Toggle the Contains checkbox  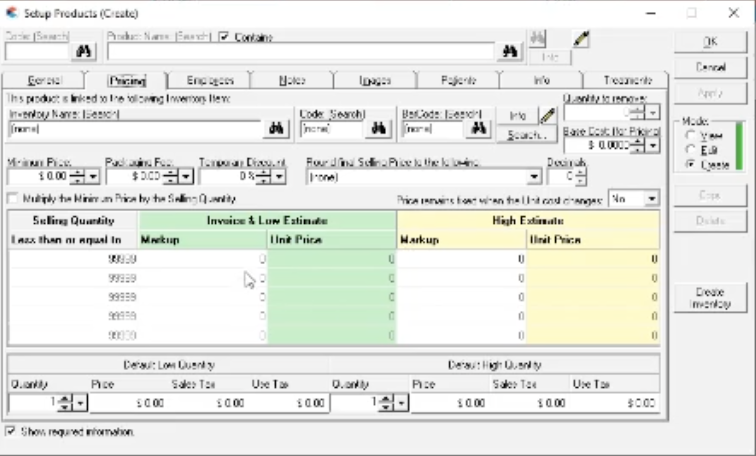coord(225,37)
